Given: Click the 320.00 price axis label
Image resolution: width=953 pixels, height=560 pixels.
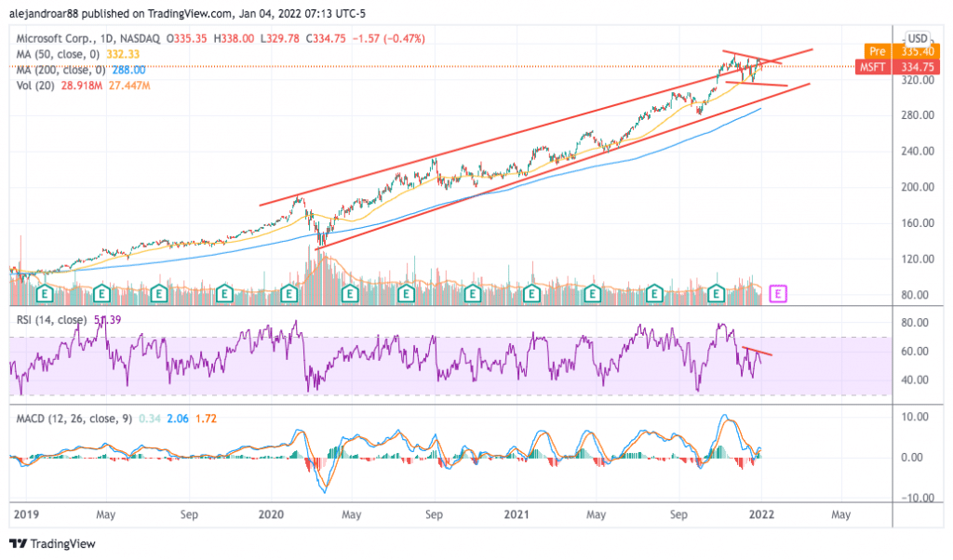Looking at the screenshot, I should click(x=918, y=80).
